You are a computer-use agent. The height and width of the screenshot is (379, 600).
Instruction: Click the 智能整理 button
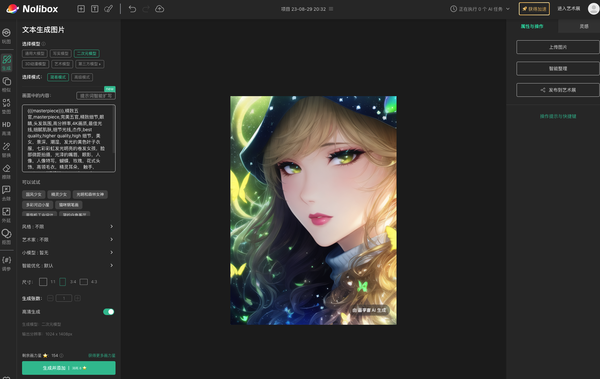[x=558, y=69]
